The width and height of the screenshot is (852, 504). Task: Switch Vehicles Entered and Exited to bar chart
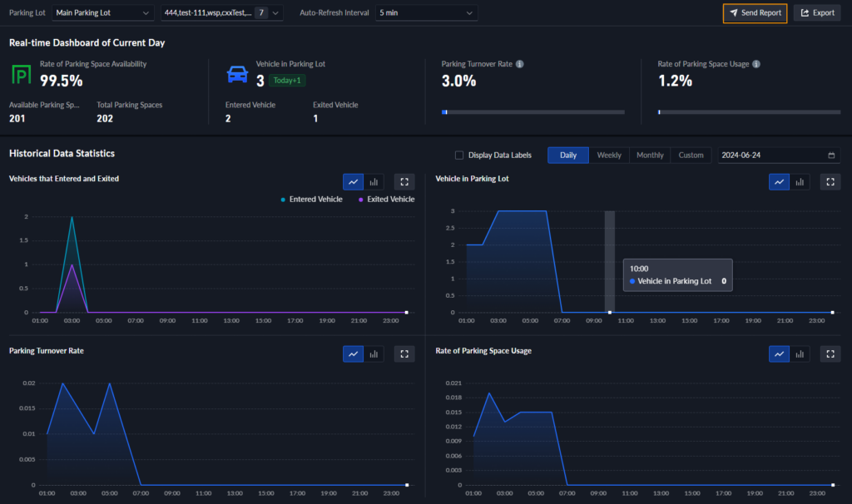tap(374, 182)
